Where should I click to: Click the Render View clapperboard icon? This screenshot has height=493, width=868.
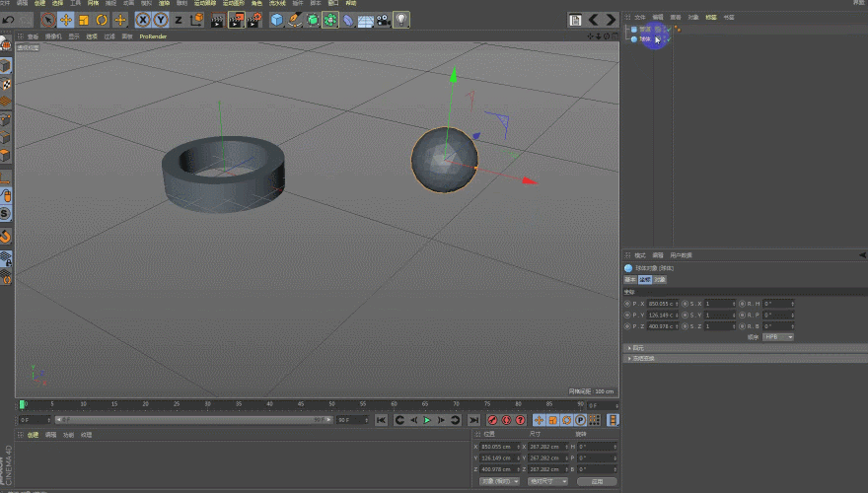coord(217,20)
